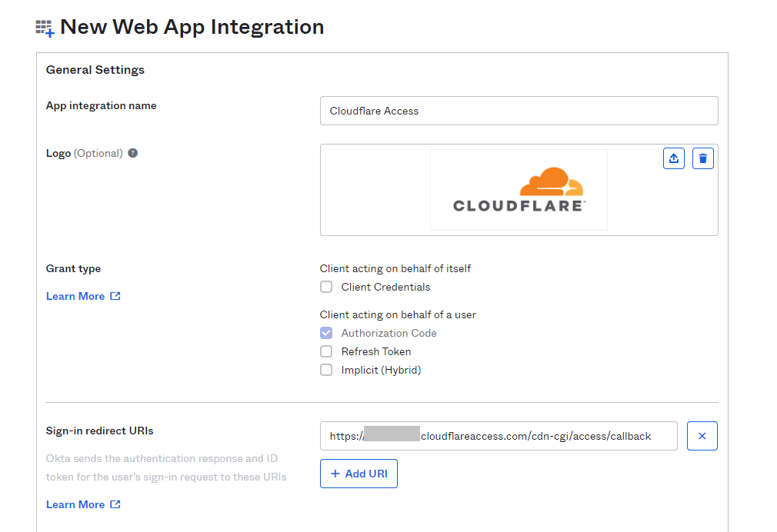Click the sign-in redirect URI field
777x532 pixels.
click(x=499, y=436)
